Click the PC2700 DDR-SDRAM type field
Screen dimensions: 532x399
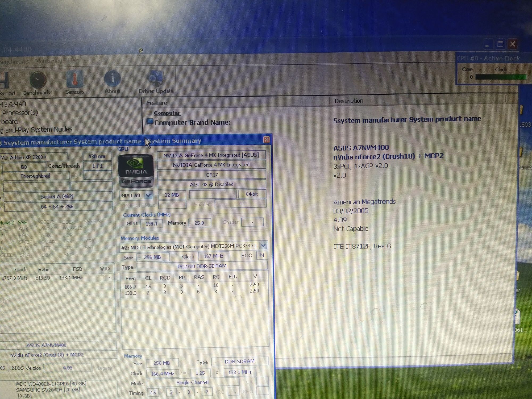tap(202, 266)
